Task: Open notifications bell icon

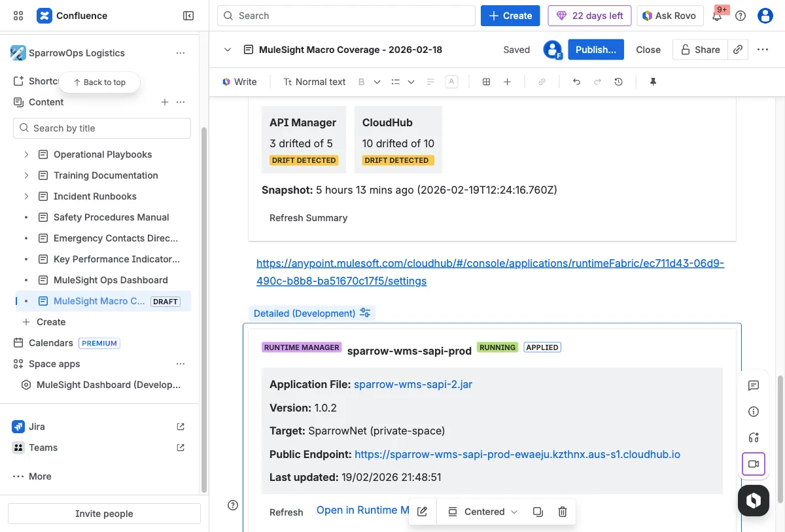Action: coord(717,16)
